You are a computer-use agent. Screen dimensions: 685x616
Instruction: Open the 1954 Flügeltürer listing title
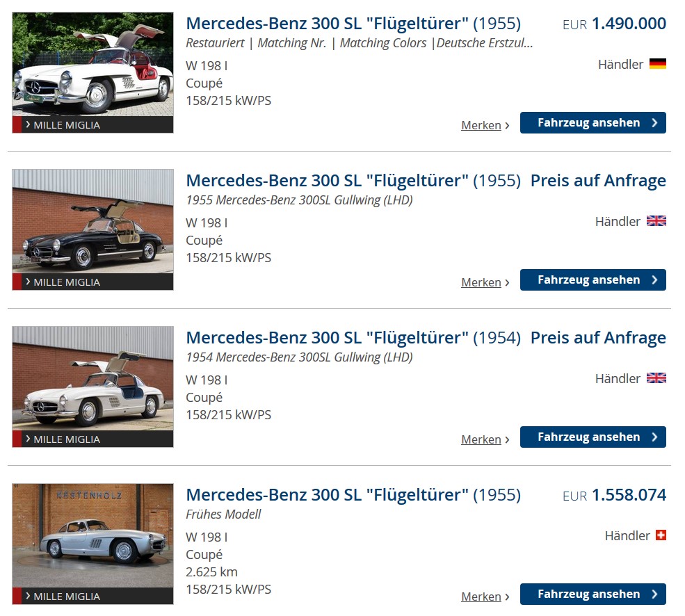[353, 338]
